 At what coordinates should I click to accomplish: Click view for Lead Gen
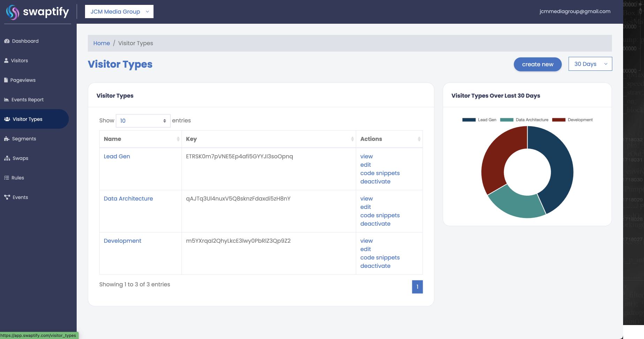click(367, 157)
